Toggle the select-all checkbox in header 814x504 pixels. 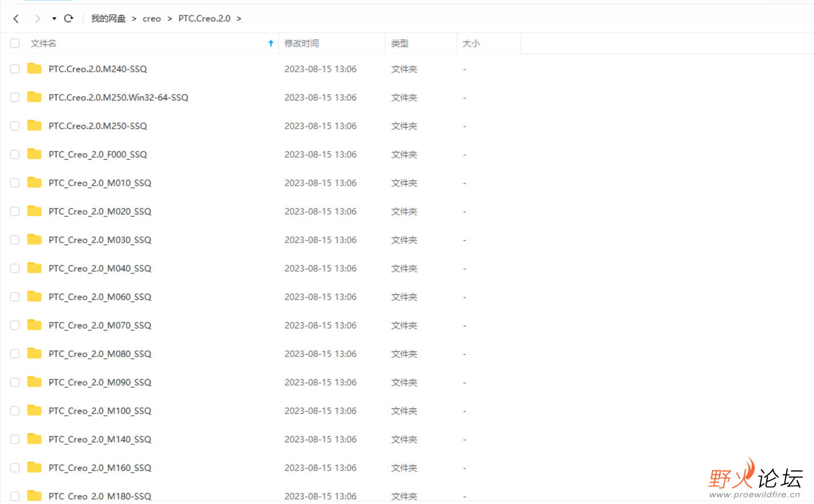click(x=15, y=43)
